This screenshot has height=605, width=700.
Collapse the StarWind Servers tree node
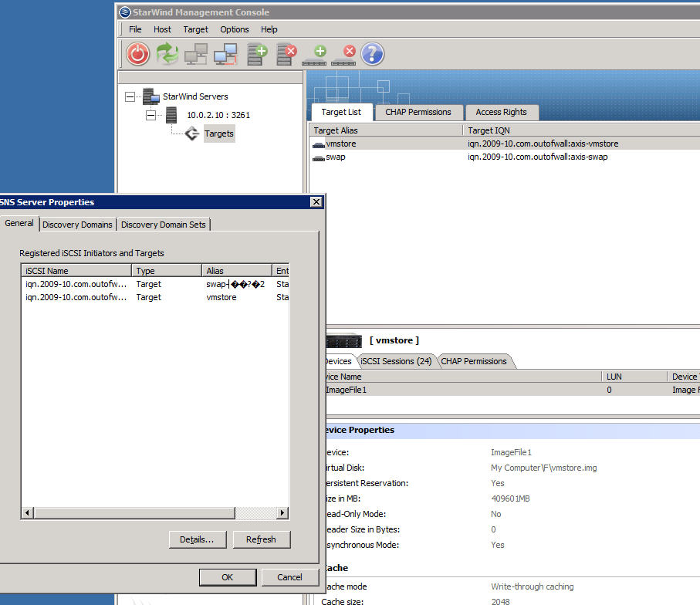130,97
